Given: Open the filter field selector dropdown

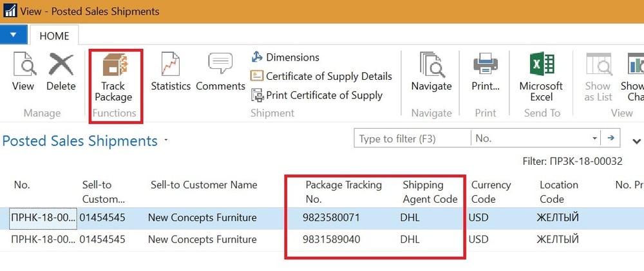Looking at the screenshot, I should [594, 138].
